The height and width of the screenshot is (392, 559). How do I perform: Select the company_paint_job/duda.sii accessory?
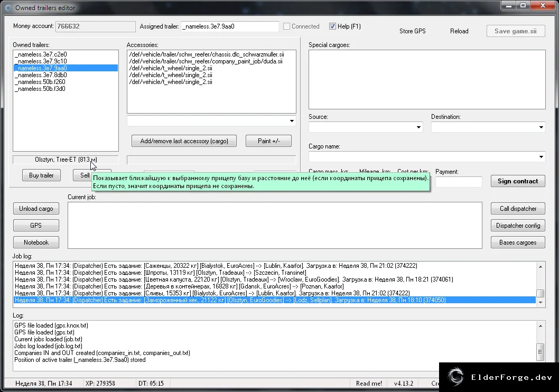click(211, 61)
